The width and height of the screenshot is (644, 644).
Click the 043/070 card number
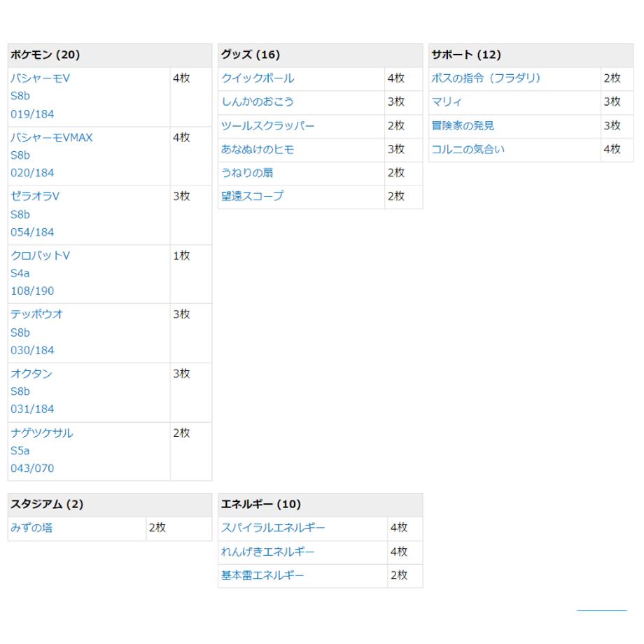tap(32, 468)
